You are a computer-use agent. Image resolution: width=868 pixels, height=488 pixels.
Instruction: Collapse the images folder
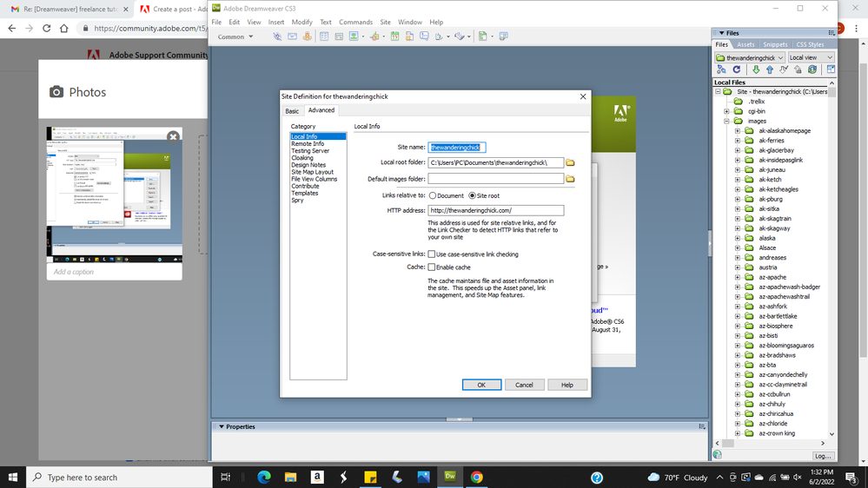[727, 122]
